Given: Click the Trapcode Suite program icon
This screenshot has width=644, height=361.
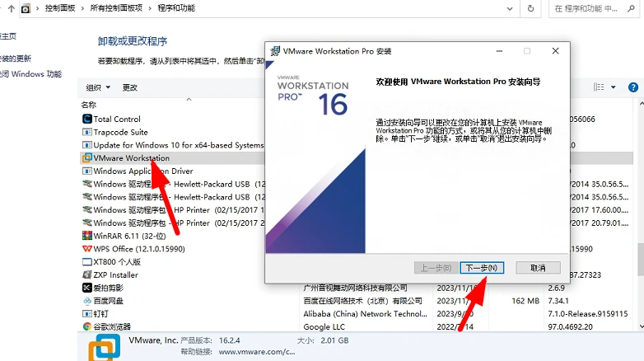Looking at the screenshot, I should (87, 133).
